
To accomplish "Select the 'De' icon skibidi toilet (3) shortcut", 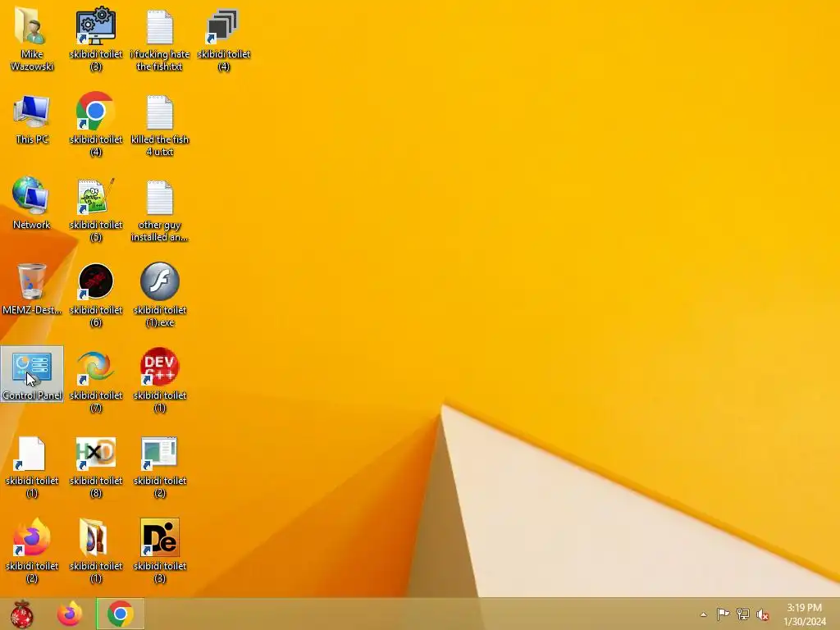I will click(x=160, y=552).
